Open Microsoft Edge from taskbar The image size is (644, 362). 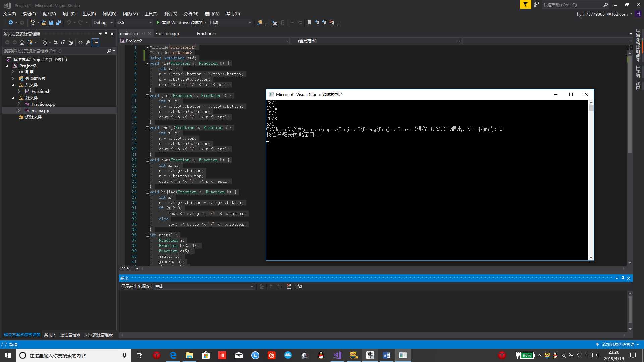(173, 355)
